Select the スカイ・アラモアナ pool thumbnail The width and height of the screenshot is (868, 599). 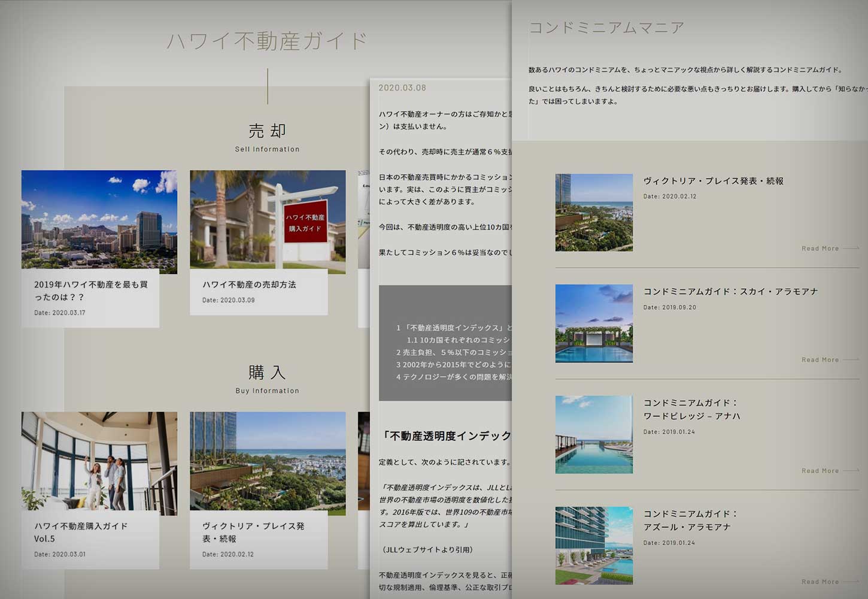pos(594,323)
